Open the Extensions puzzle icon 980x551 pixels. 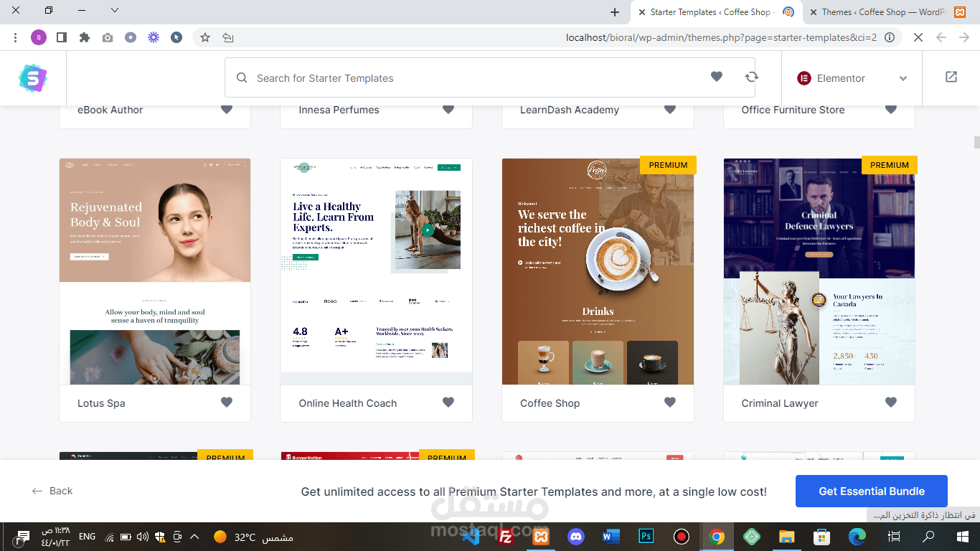click(x=85, y=37)
